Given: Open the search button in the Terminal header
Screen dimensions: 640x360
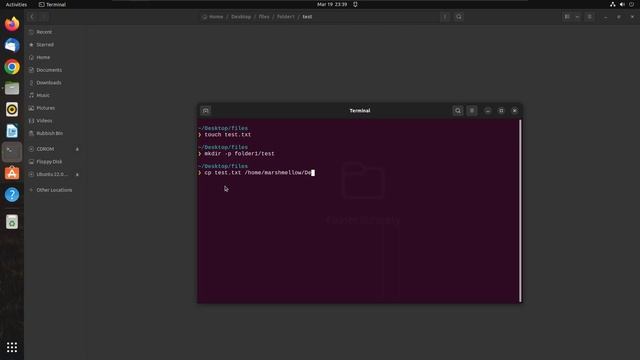Looking at the screenshot, I should coord(458,111).
